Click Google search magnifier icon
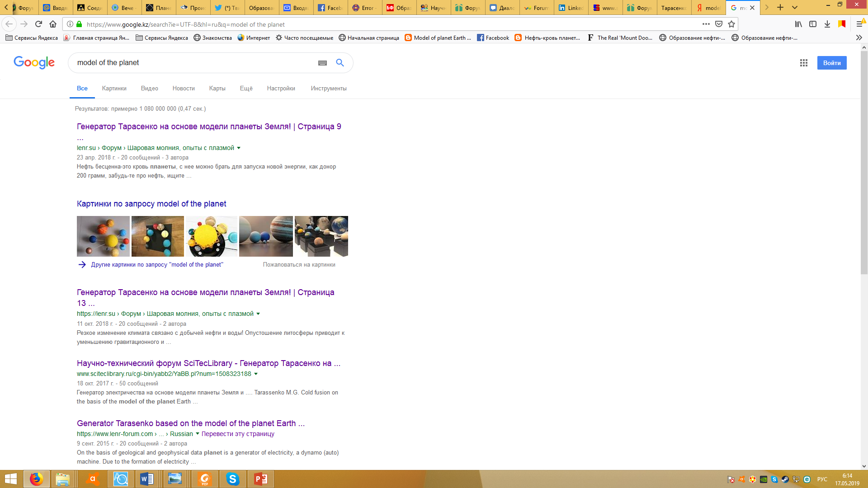The height and width of the screenshot is (488, 868). point(340,63)
